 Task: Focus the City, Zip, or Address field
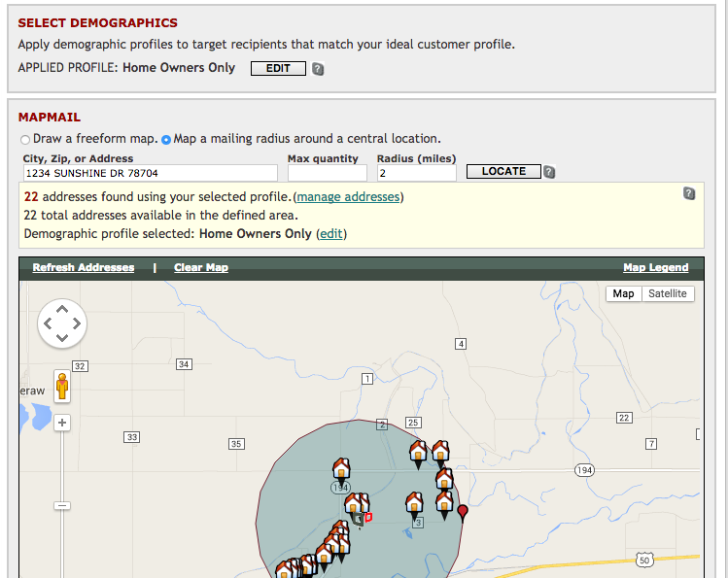tap(150, 173)
